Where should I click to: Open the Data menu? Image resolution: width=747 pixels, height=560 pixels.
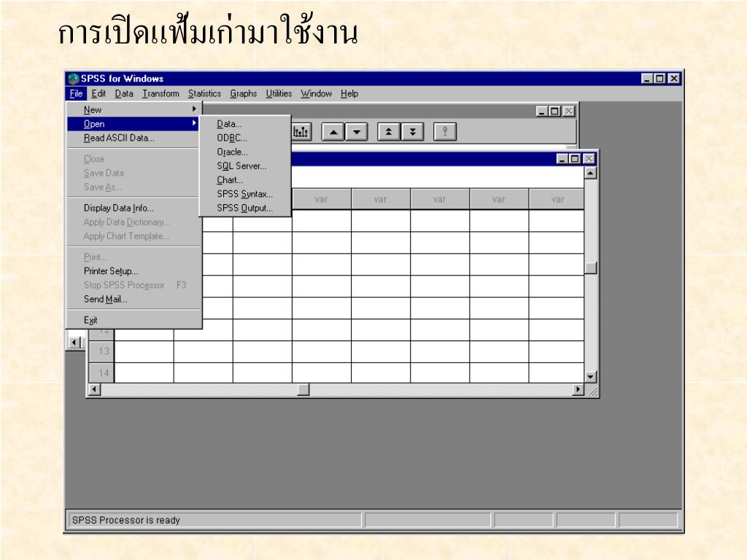coord(124,93)
